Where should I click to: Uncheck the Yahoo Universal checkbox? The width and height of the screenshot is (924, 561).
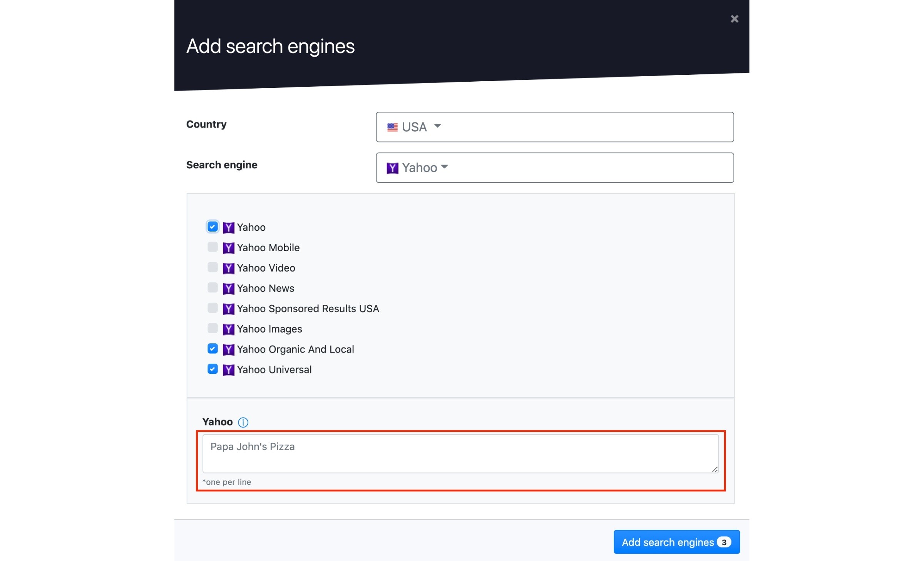[x=213, y=369]
